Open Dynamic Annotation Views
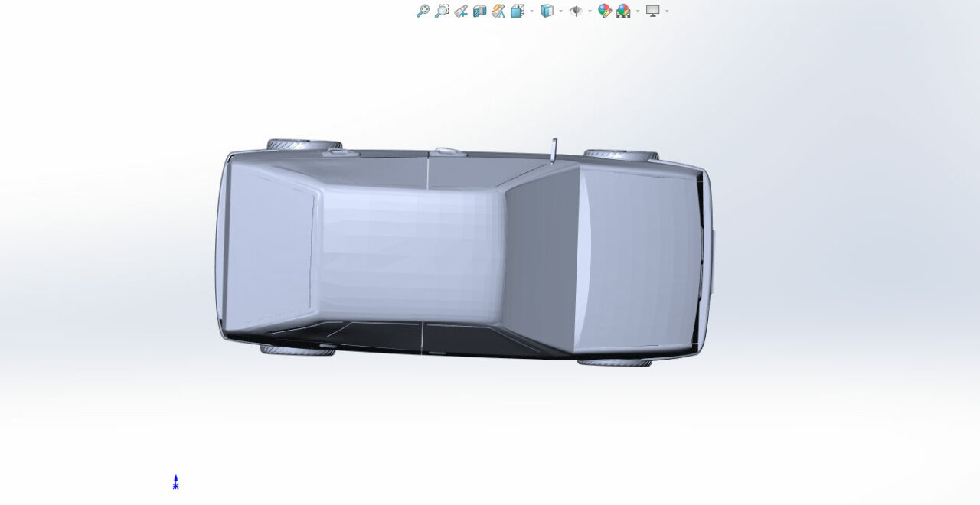 coord(498,11)
